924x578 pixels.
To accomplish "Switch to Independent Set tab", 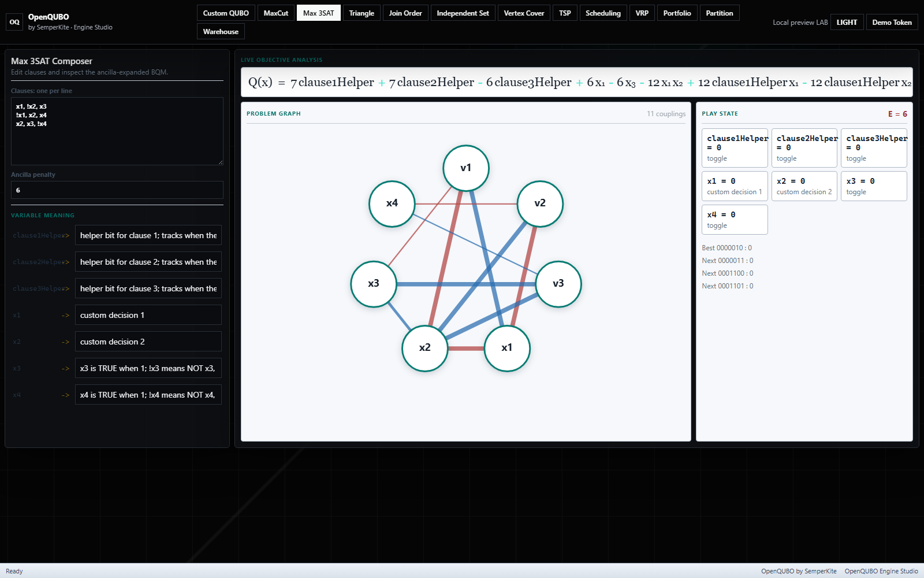I will (463, 13).
